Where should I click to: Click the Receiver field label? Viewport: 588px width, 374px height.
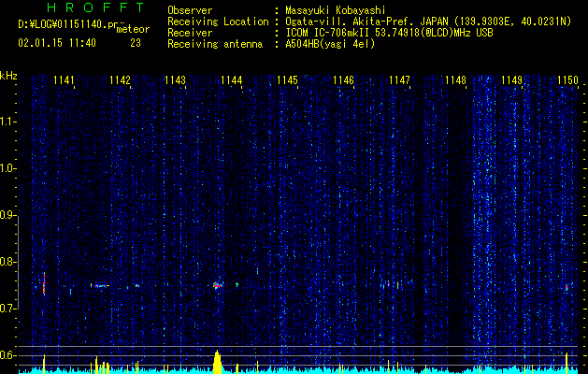(x=190, y=33)
